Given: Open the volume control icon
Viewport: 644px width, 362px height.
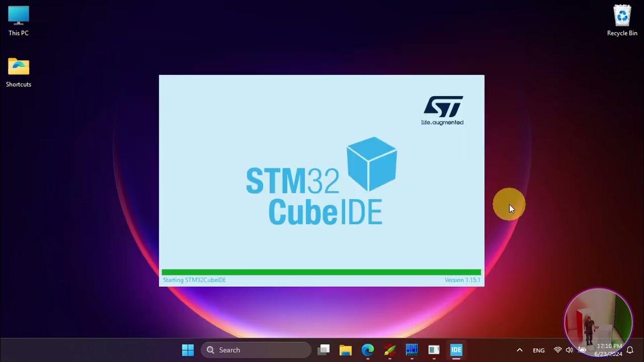Looking at the screenshot, I should point(569,350).
